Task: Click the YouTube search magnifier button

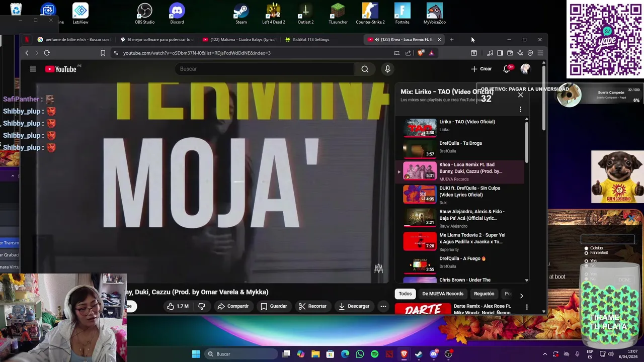Action: point(365,69)
